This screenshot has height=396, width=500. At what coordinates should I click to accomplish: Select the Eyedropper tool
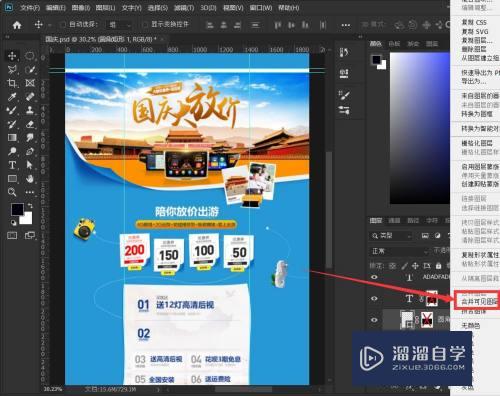(x=12, y=97)
